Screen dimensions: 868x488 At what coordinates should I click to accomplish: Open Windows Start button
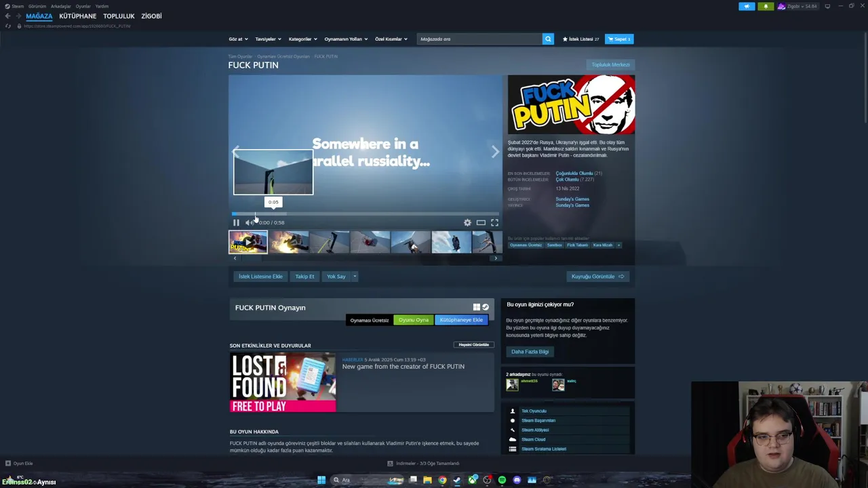(321, 480)
